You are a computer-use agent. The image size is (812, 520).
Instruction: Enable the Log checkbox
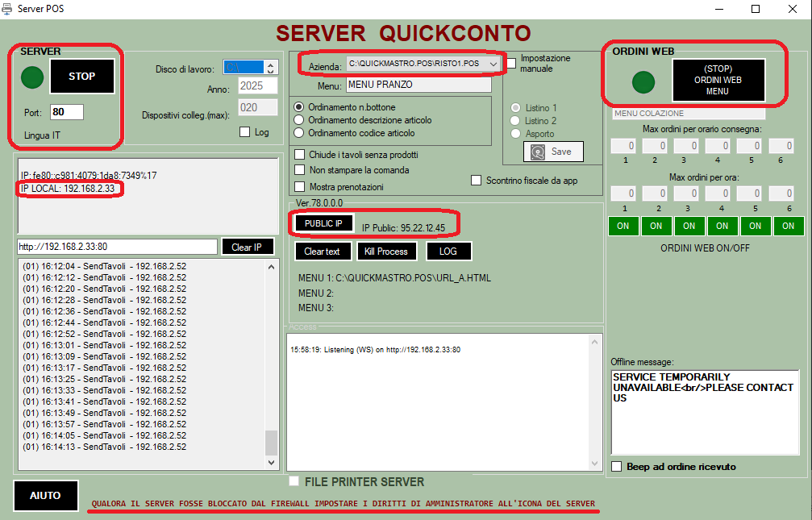[245, 132]
